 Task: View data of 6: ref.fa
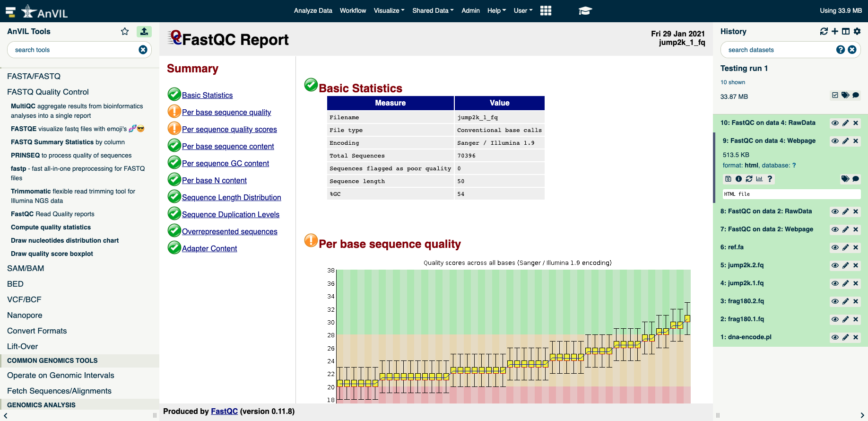point(835,247)
